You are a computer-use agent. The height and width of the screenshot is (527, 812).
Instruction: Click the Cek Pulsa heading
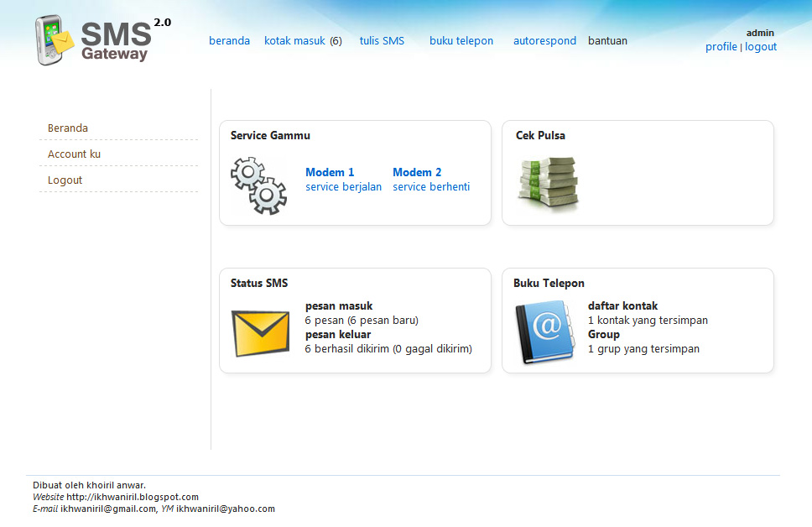point(540,135)
